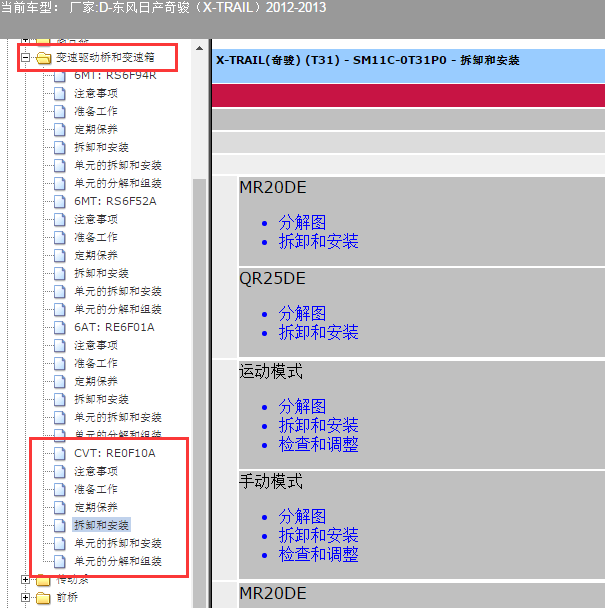Click page icon of 定期保养 under RS6F94R

(x=60, y=129)
